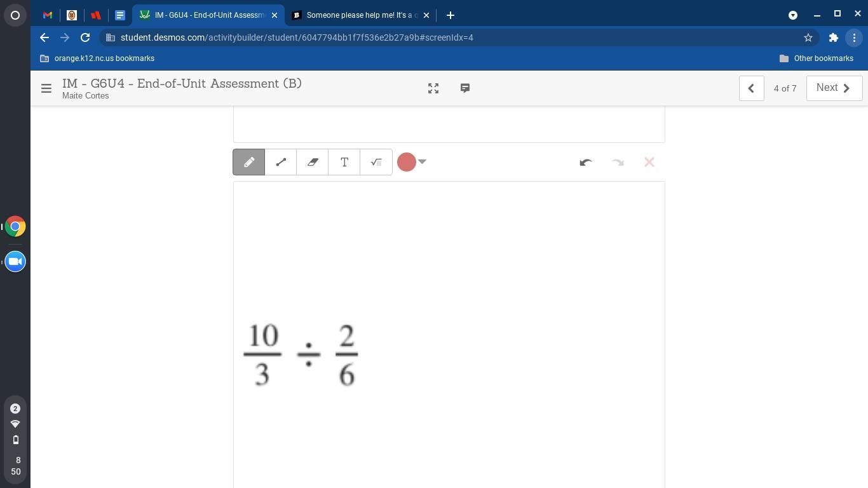
Task: Undo the last sketch stroke
Action: 586,162
